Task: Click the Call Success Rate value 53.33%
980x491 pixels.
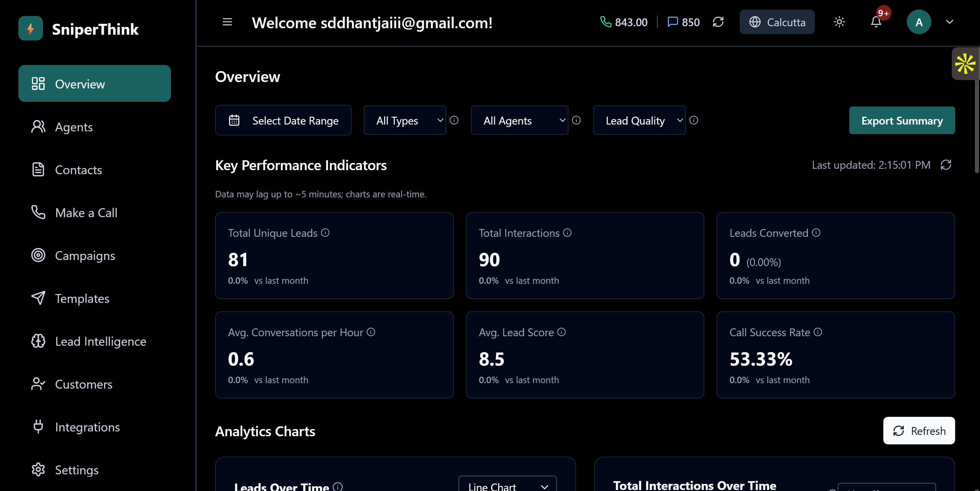Action: click(761, 359)
